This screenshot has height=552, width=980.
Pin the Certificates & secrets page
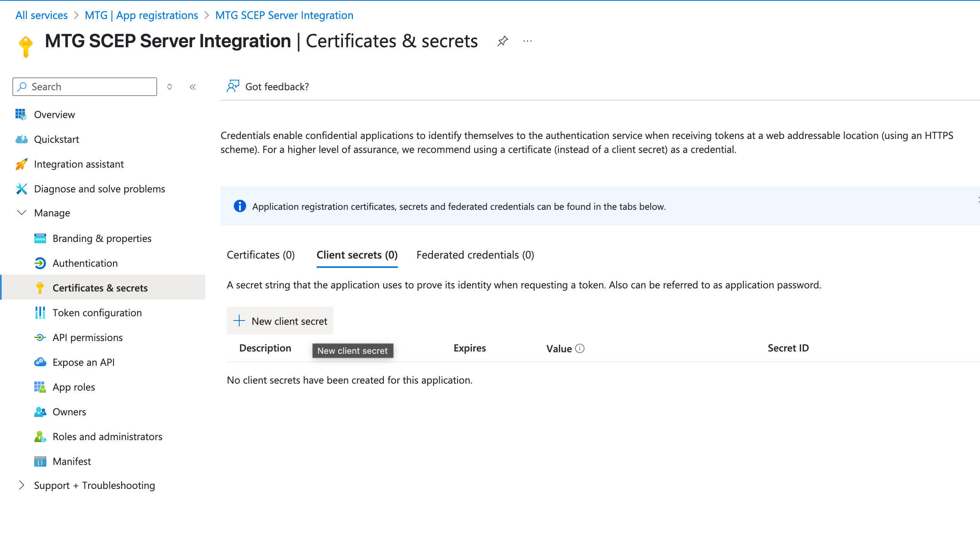pos(503,40)
